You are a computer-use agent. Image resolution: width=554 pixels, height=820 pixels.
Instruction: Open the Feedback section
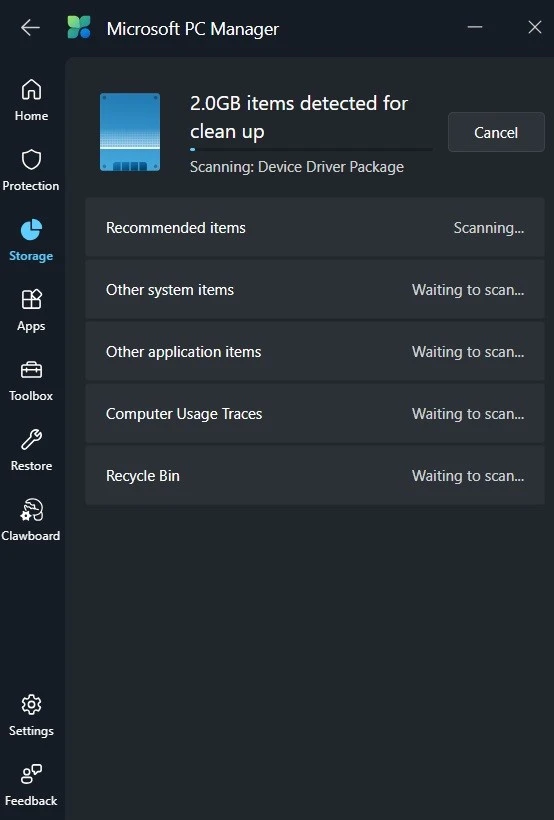click(x=31, y=785)
